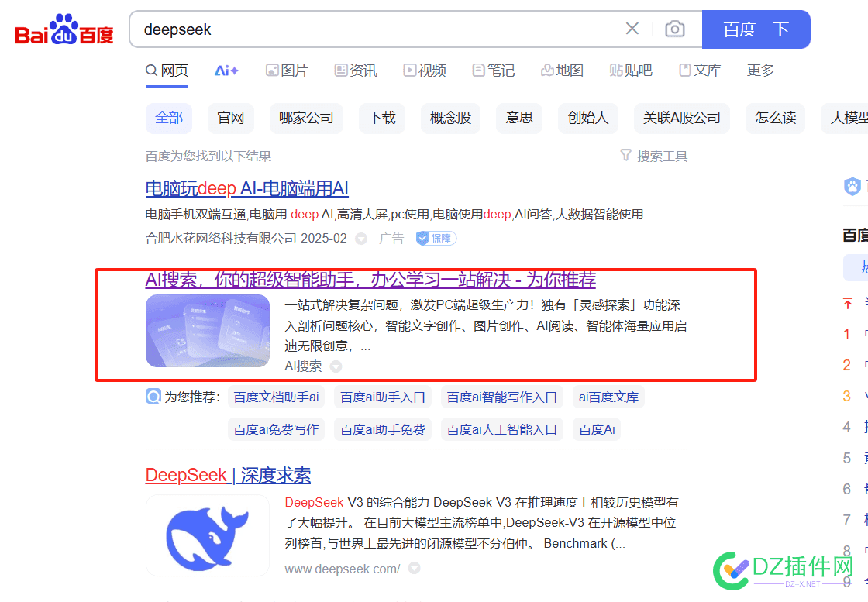Open suggestion 百度ai智能写作入口
Viewport: 868px width, 602px height.
(x=502, y=397)
